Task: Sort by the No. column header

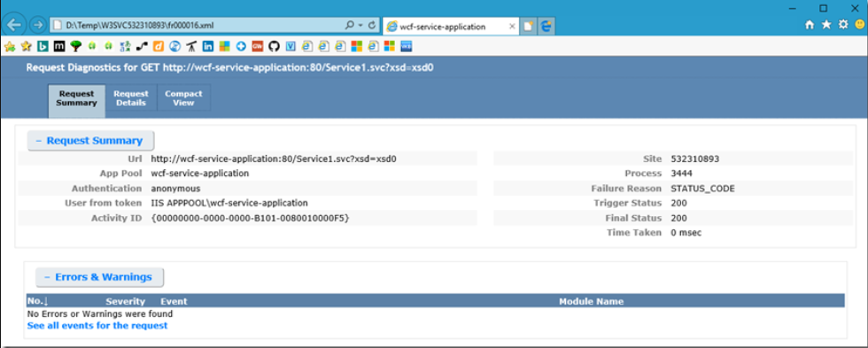Action: pos(37,302)
